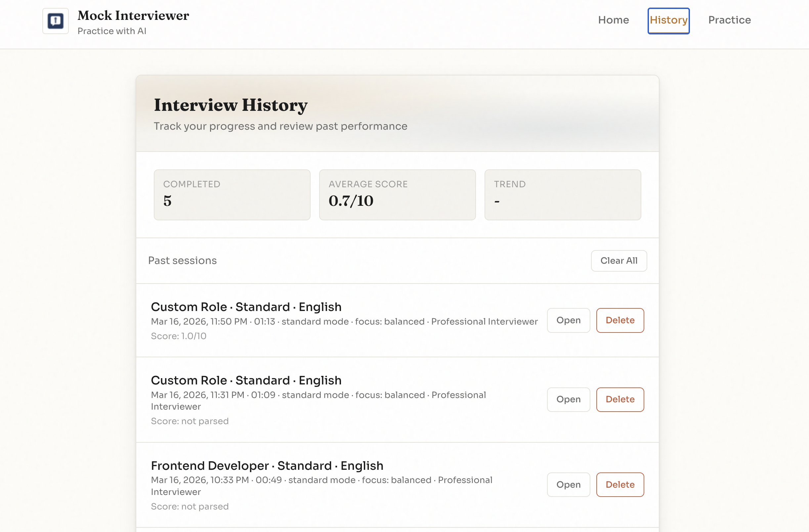Click the Trend stat card

(563, 195)
